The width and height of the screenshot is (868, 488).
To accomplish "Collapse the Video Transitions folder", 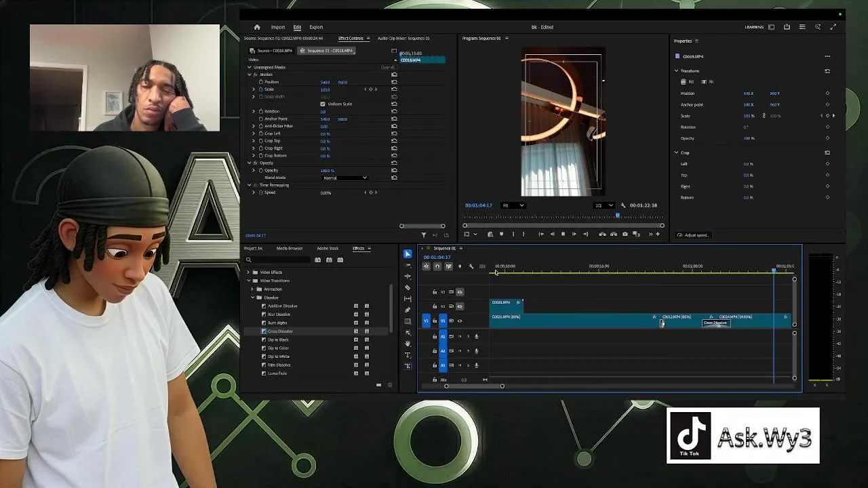I will [x=248, y=281].
